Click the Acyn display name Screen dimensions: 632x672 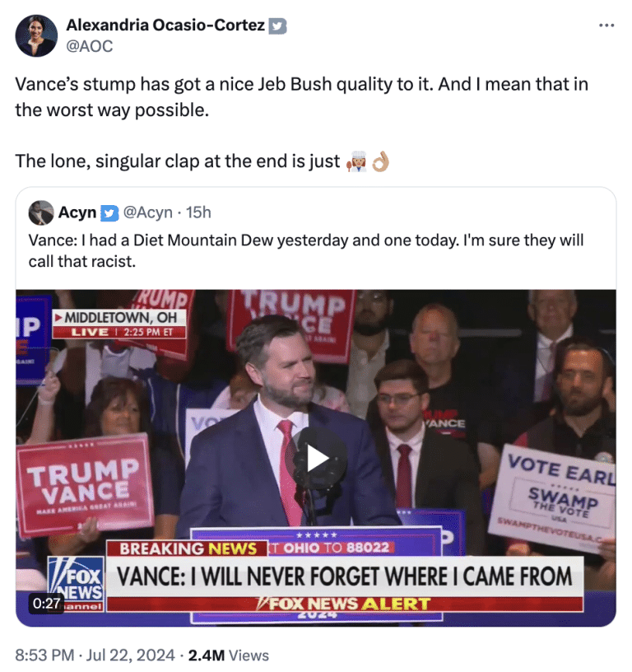77,212
